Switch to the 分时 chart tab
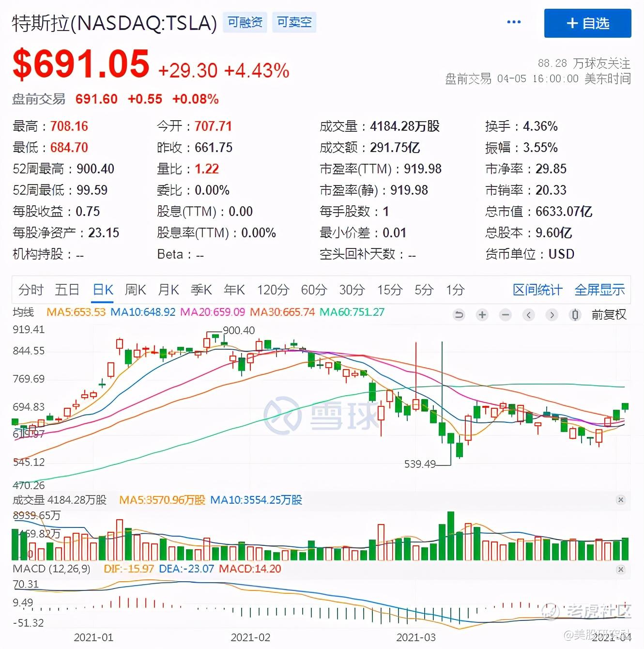Viewport: 644px width, 649px height. pos(31,290)
